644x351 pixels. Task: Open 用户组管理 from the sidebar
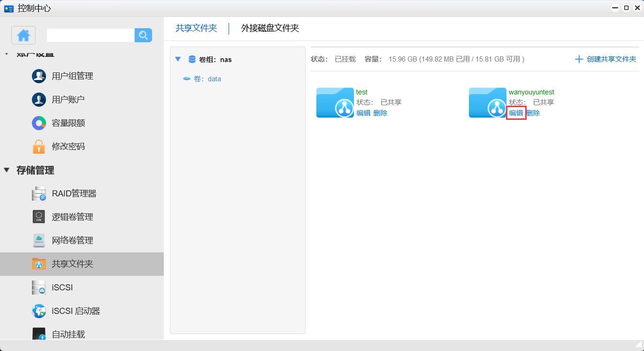pos(72,76)
